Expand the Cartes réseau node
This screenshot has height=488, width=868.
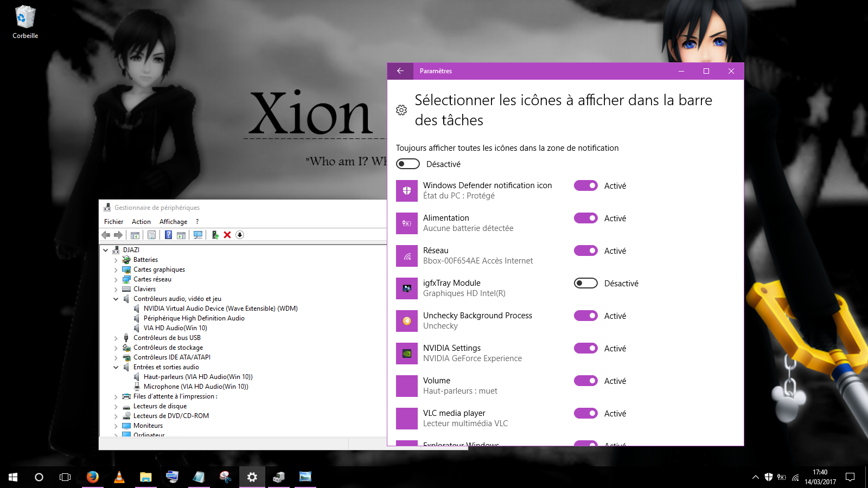[x=116, y=280]
